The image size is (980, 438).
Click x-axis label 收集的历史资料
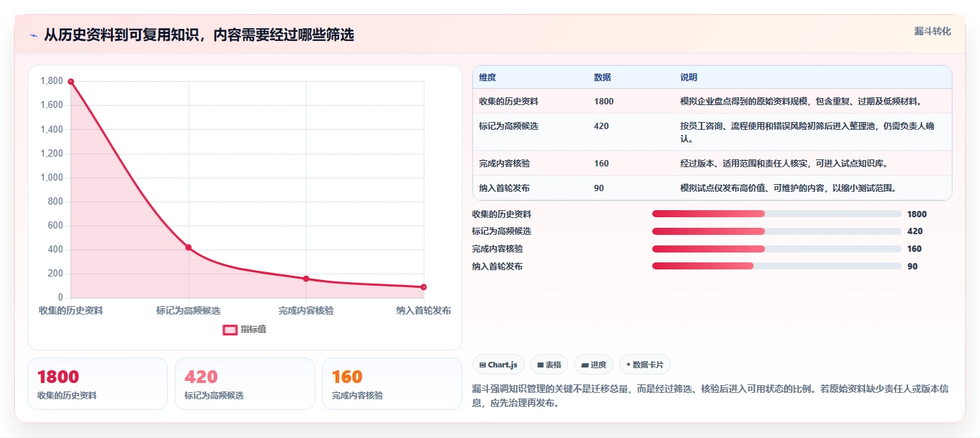point(71,310)
